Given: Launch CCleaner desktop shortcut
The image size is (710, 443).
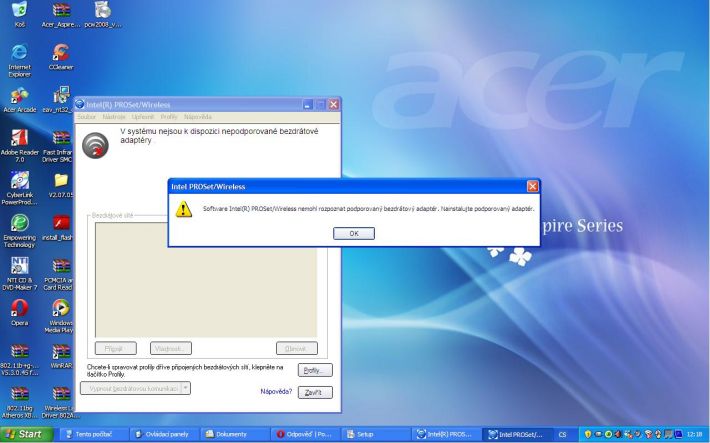Looking at the screenshot, I should tap(61, 57).
